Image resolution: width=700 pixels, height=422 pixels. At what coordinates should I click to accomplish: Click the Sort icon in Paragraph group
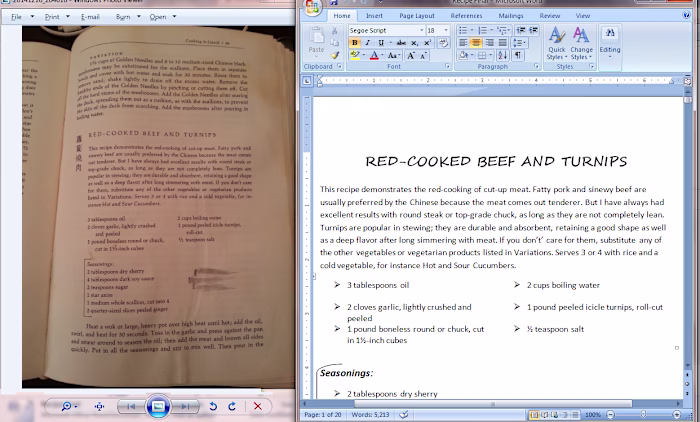coord(503,55)
